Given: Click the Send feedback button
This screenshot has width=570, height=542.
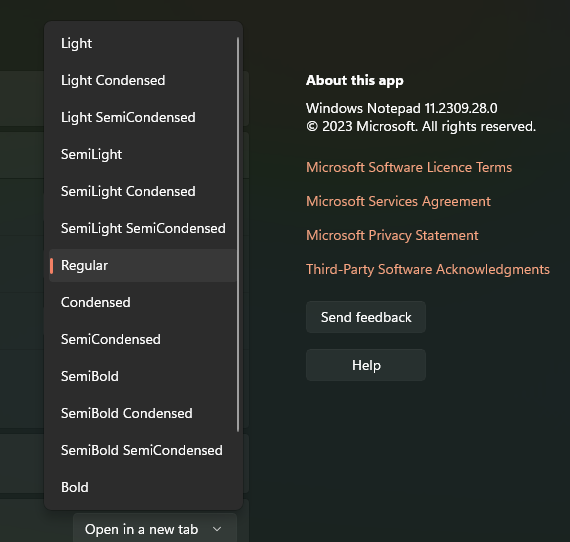Looking at the screenshot, I should 366,317.
